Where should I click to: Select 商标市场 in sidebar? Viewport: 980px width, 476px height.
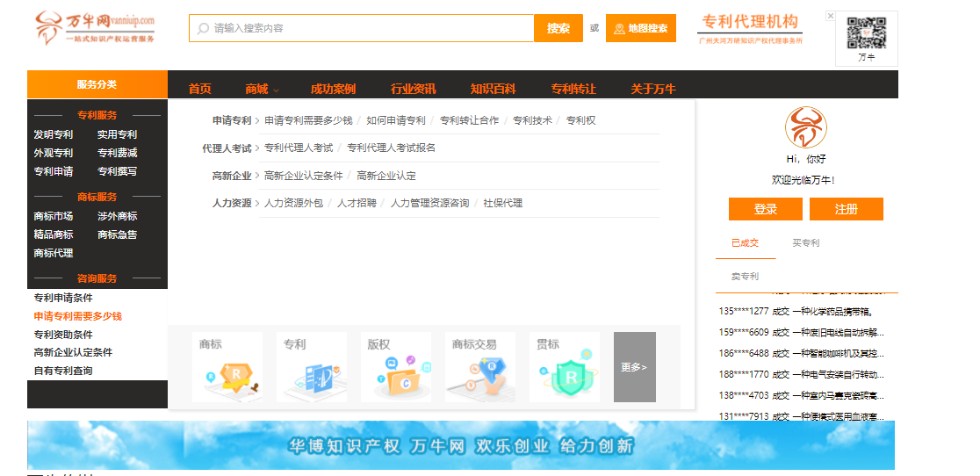tap(53, 216)
